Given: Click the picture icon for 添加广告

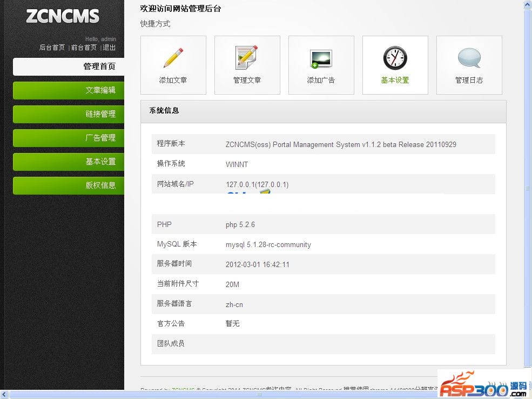Looking at the screenshot, I should [321, 59].
